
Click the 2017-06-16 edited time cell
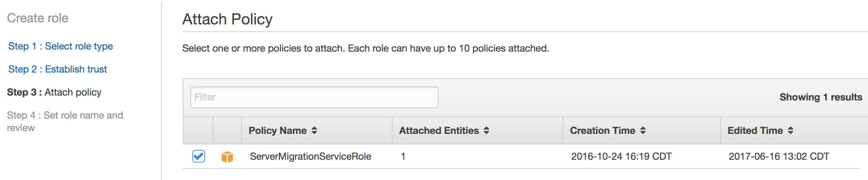coord(779,156)
